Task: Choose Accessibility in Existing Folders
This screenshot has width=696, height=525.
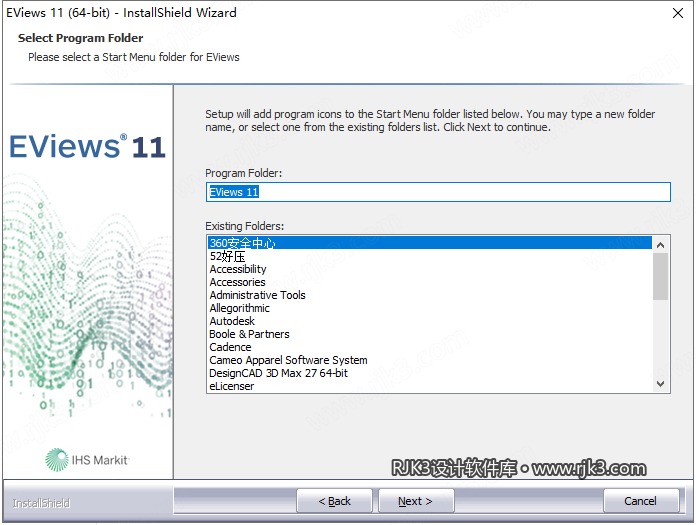Action: click(x=430, y=269)
